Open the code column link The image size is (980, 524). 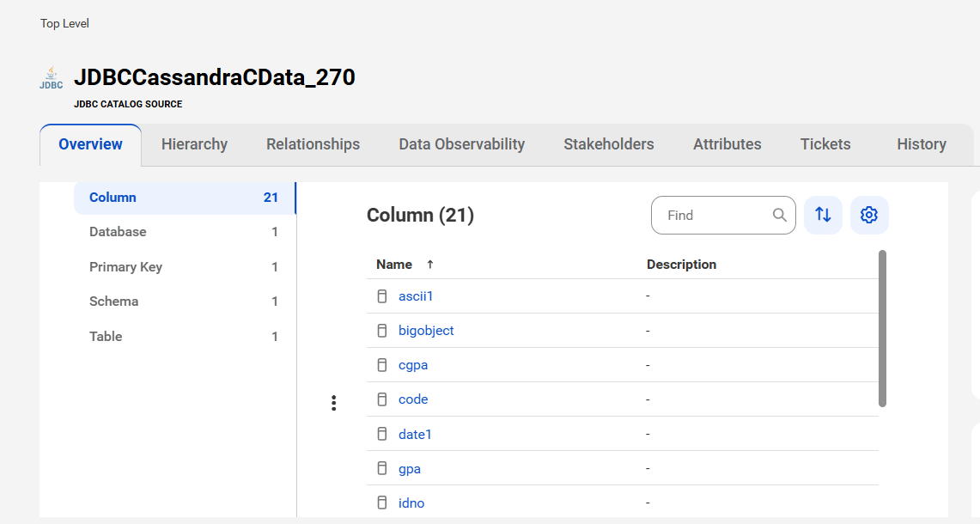pos(413,399)
